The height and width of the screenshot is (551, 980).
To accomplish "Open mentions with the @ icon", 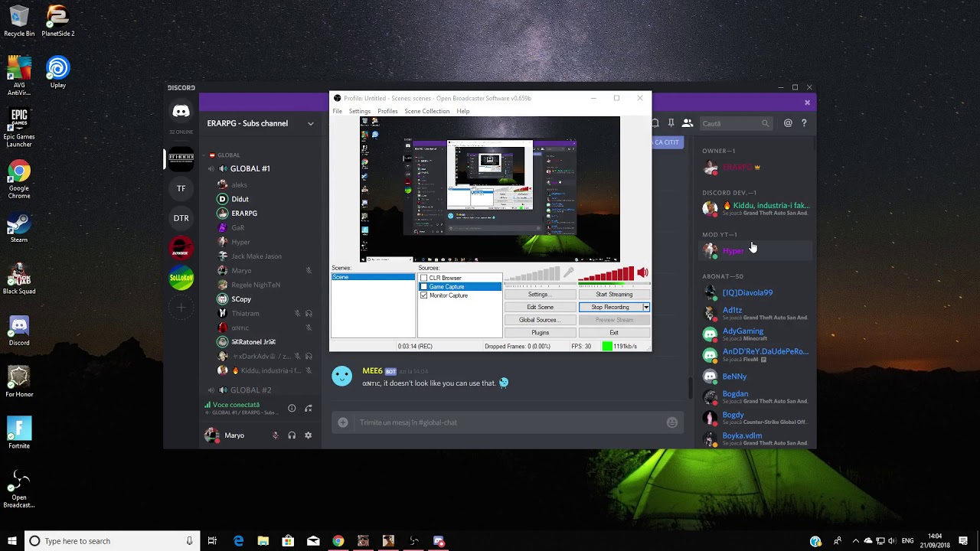I will click(x=788, y=123).
